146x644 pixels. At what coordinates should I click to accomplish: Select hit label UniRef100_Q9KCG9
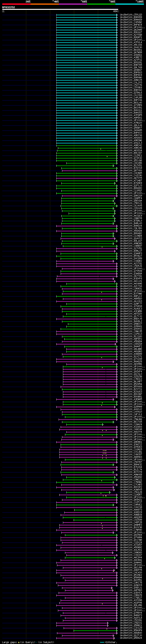coord(131,196)
